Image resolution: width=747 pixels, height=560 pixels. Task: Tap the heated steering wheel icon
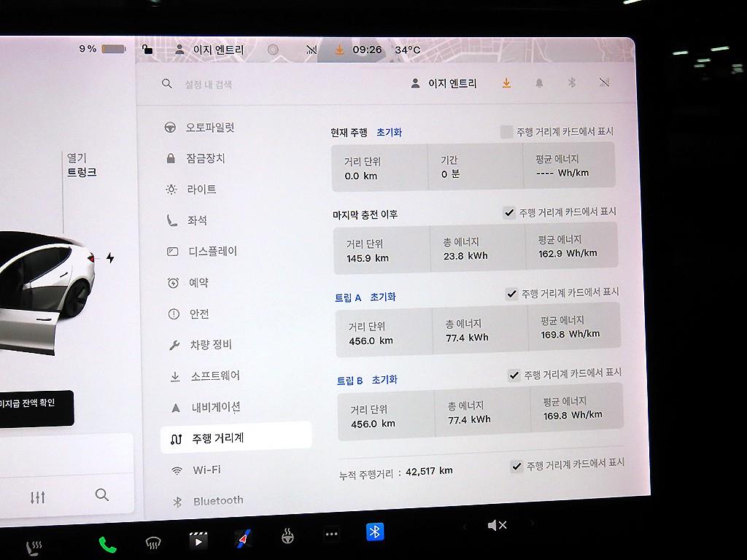287,536
